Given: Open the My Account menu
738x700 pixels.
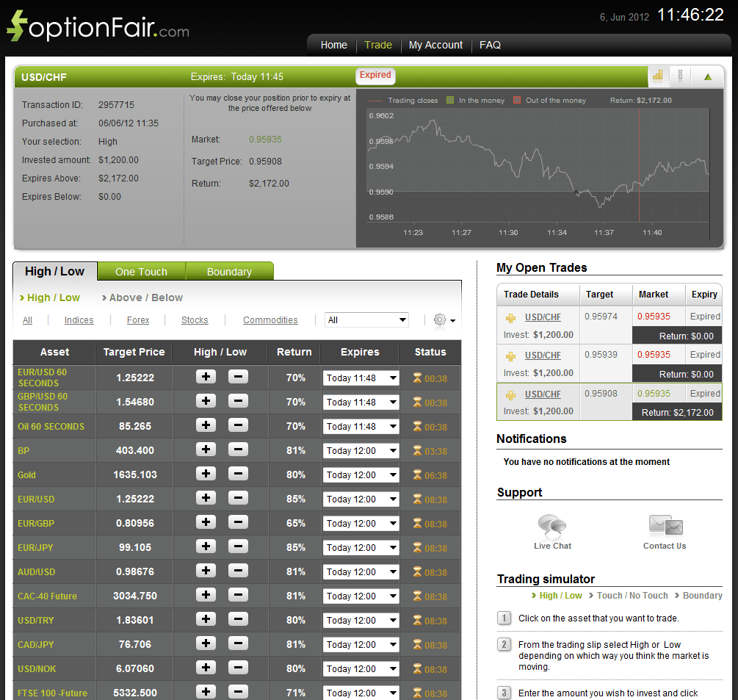Looking at the screenshot, I should [x=435, y=45].
